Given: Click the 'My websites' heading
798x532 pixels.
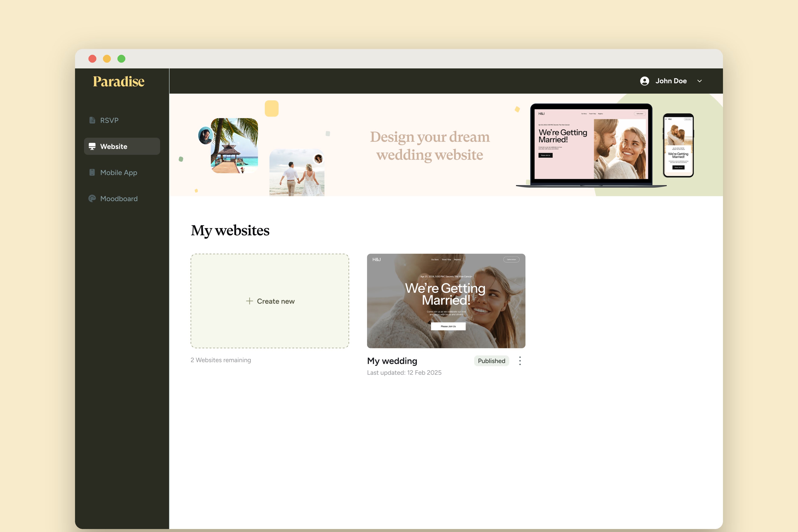Looking at the screenshot, I should tap(230, 230).
